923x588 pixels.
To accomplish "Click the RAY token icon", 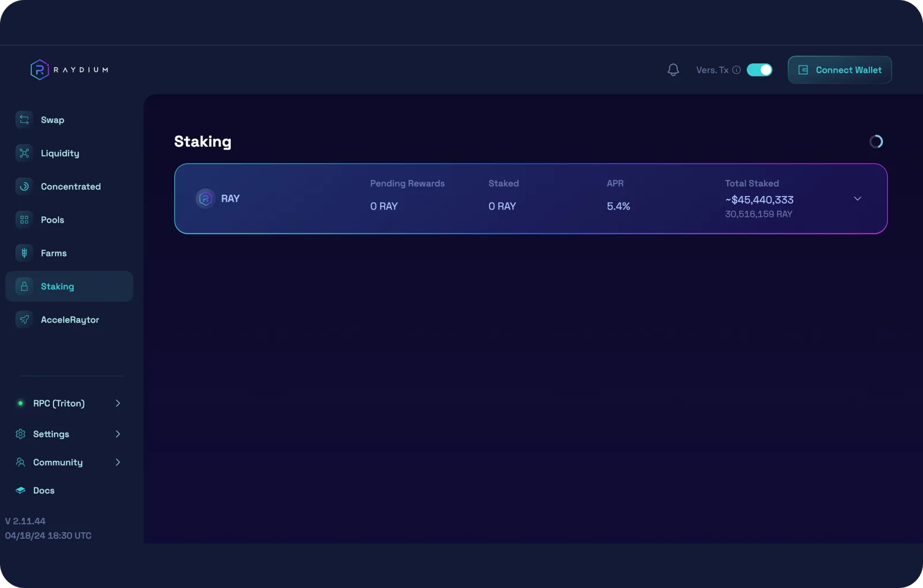I will pyautogui.click(x=205, y=199).
